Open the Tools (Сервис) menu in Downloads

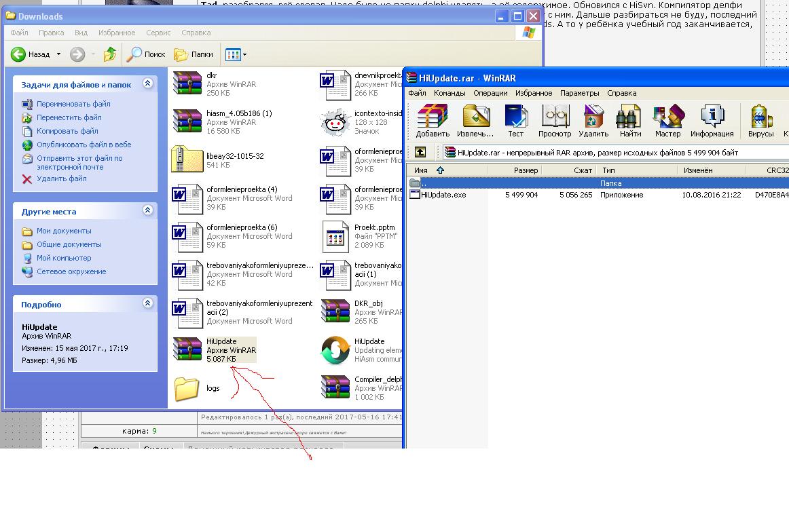point(158,33)
